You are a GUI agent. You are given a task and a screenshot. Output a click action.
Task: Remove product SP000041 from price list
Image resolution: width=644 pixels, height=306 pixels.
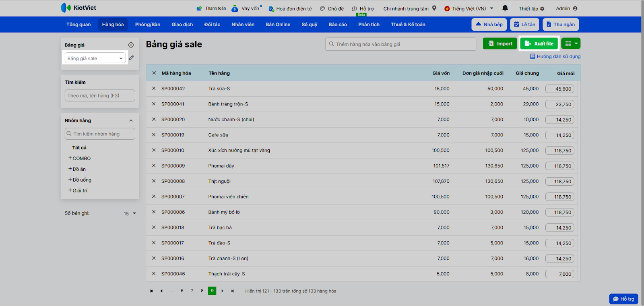[154, 104]
